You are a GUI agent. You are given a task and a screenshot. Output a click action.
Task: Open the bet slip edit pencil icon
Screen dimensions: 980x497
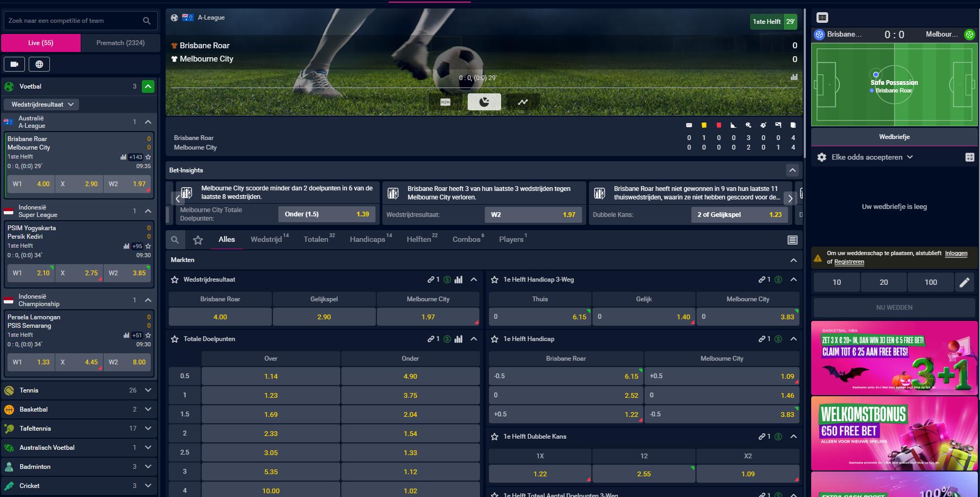[964, 282]
